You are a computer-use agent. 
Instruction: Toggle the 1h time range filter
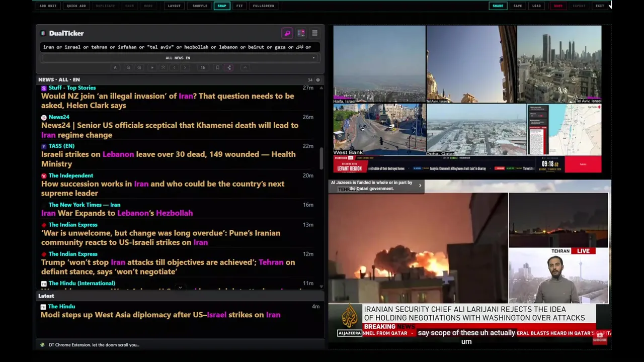pyautogui.click(x=203, y=67)
